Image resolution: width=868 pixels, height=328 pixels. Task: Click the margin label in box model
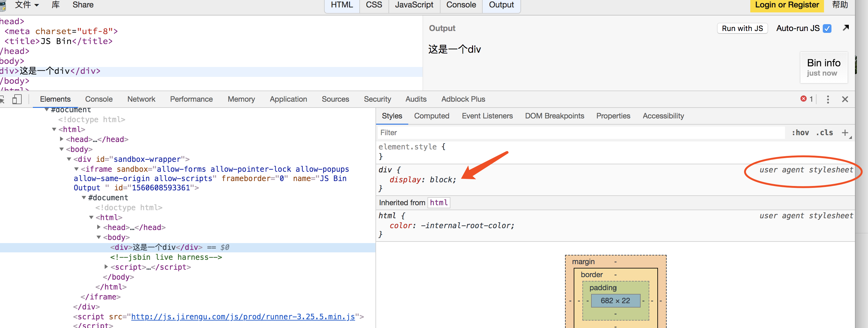coord(583,262)
